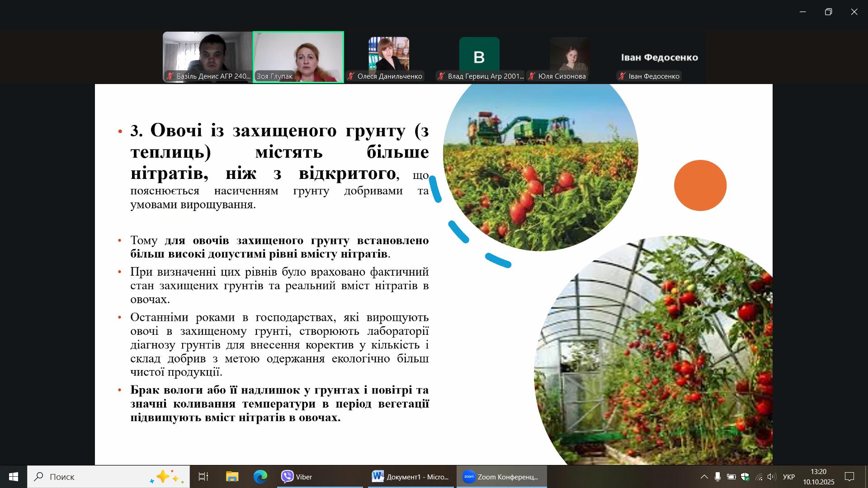Open Windows Security shield tray icon

745,477
